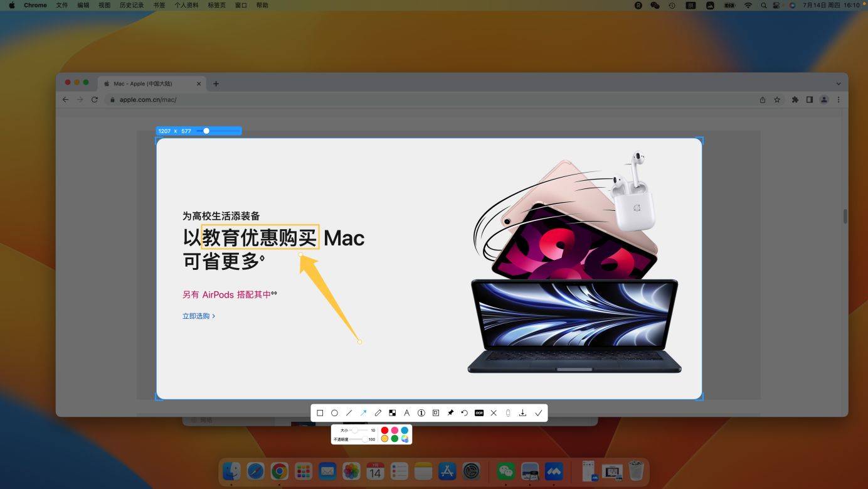The height and width of the screenshot is (489, 868).
Task: Open the Chrome extensions puzzle icon
Action: pos(795,100)
